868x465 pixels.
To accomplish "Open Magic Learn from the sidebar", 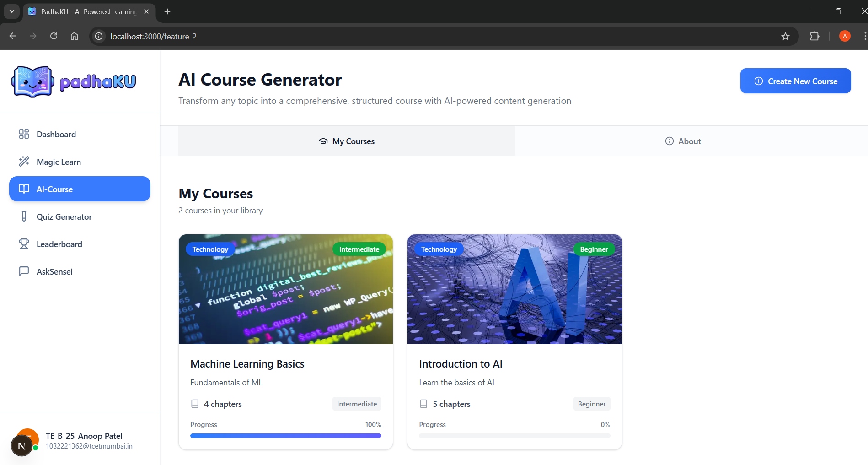I will coord(80,162).
